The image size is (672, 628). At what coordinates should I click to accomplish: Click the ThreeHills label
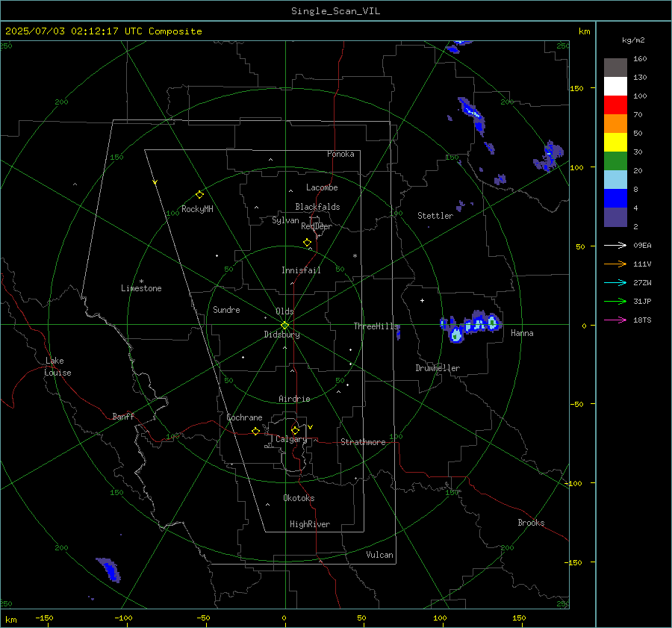(x=376, y=326)
